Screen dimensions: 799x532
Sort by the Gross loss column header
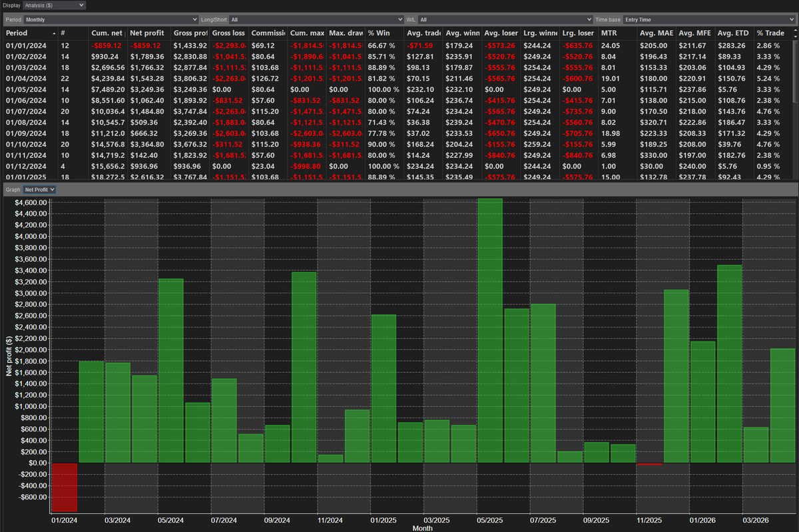[x=229, y=33]
